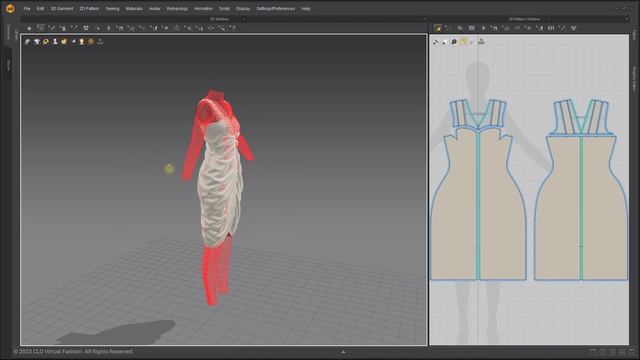The width and height of the screenshot is (640, 360).
Task: Open the Animation menu
Action: 203,9
